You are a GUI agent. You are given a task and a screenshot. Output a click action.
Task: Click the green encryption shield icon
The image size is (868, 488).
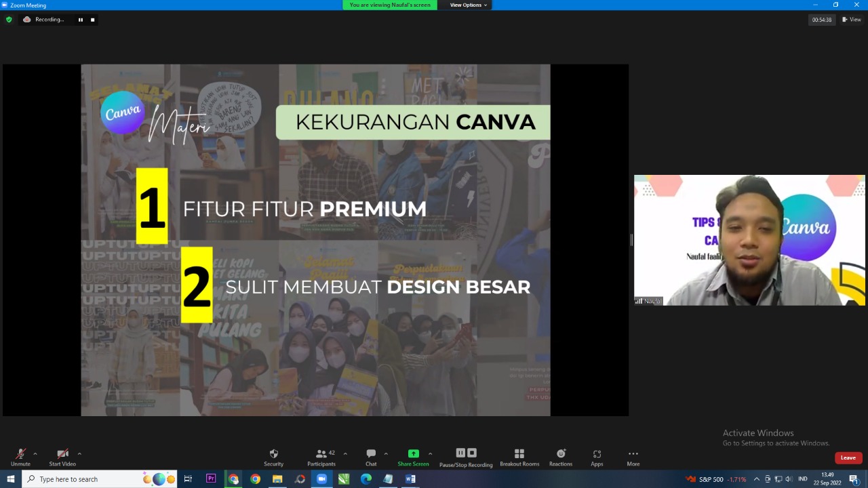9,20
